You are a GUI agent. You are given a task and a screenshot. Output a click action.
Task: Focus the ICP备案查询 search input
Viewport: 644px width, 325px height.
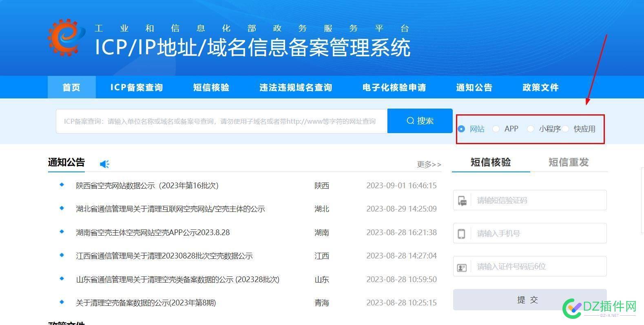click(221, 121)
